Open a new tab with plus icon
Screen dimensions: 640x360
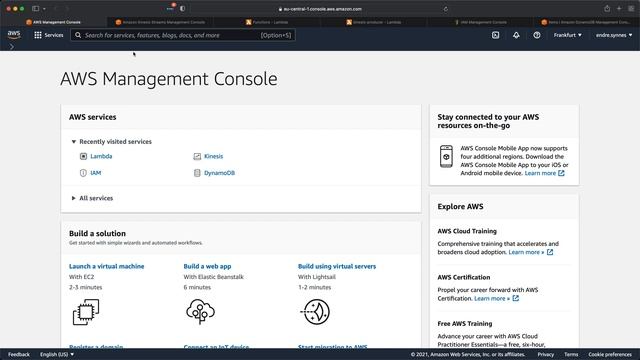[x=619, y=9]
